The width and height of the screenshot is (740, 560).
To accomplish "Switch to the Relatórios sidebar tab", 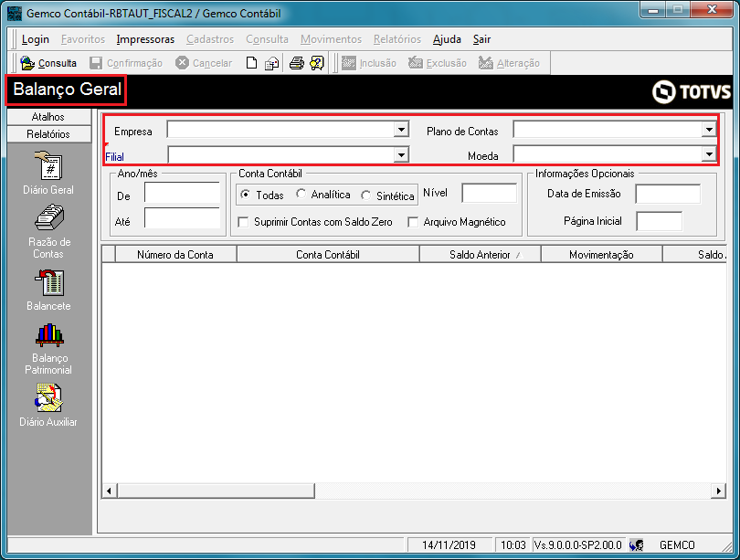I will pos(49,134).
